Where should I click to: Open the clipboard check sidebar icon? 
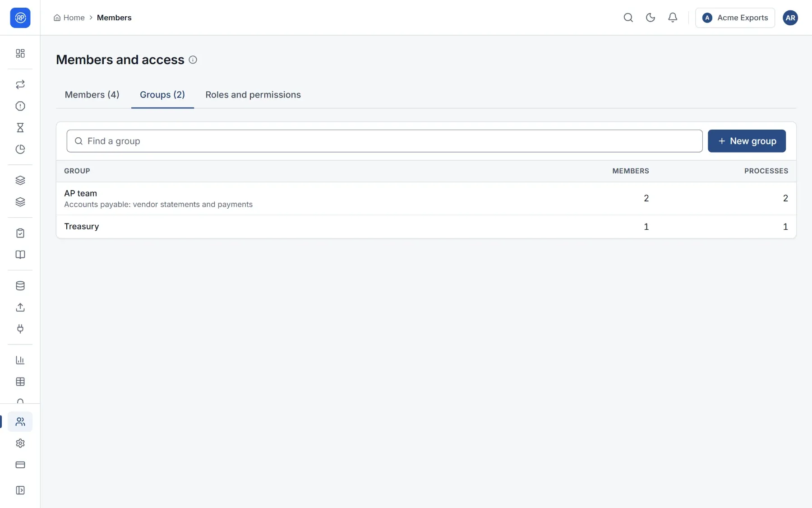tap(20, 233)
